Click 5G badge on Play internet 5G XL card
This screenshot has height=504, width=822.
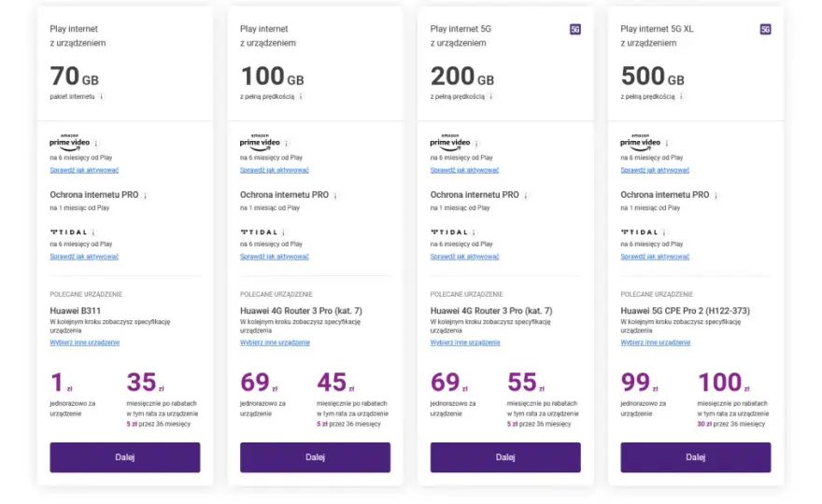(765, 29)
